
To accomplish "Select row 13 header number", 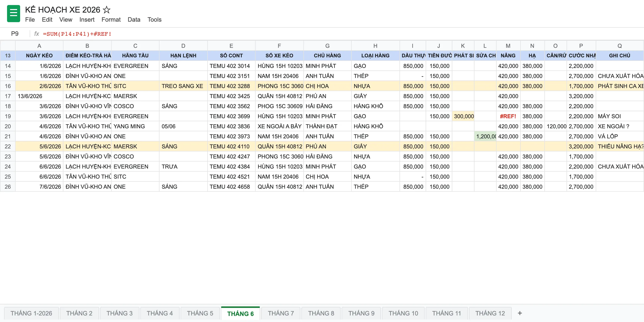I will [8, 56].
